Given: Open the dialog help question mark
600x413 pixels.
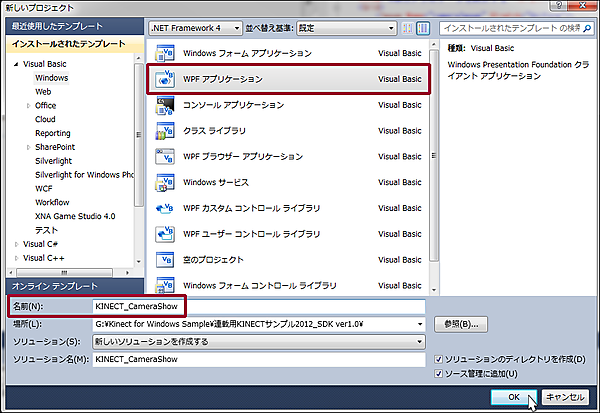Looking at the screenshot, I should 559,5.
